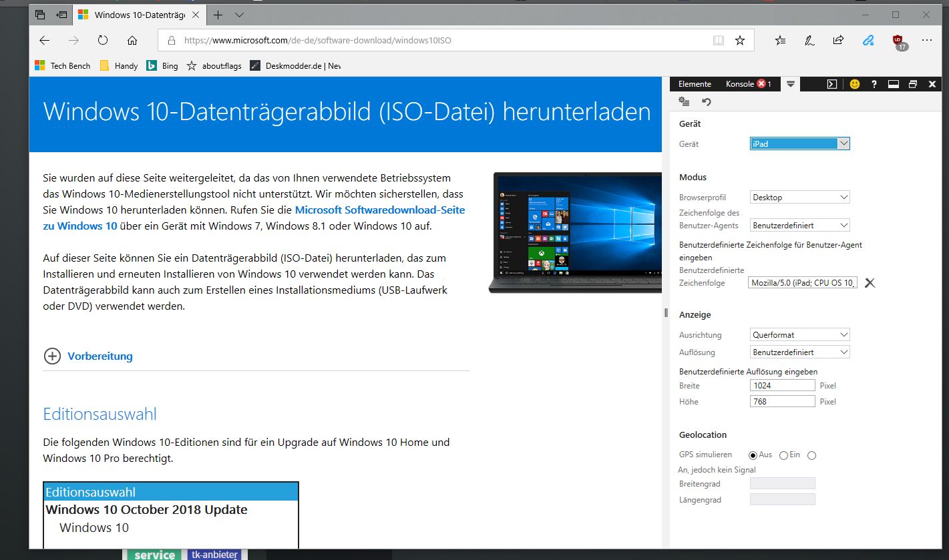Add page to favorites with star icon
Viewport: 949px width, 560px height.
tap(740, 40)
